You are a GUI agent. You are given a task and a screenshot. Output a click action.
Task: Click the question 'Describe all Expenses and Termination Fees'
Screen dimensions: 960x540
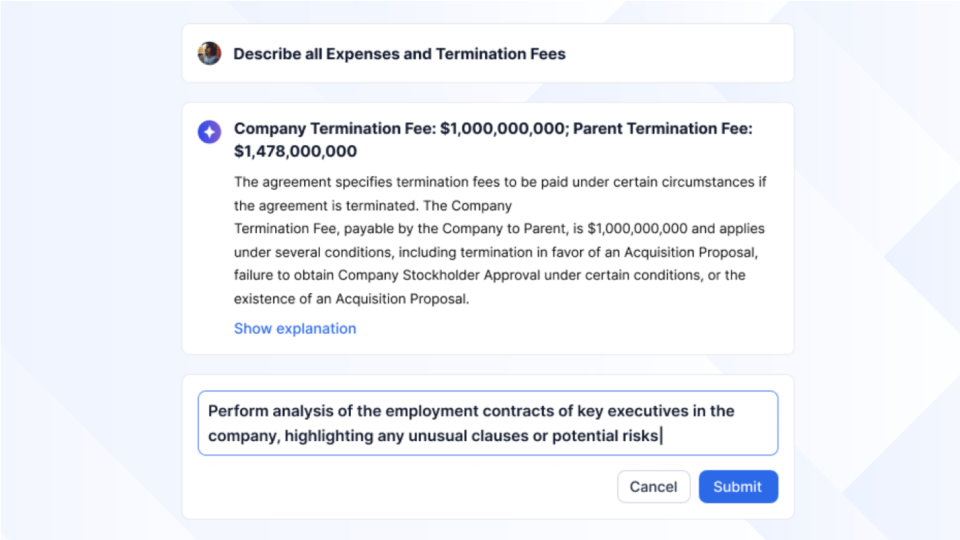coord(399,54)
